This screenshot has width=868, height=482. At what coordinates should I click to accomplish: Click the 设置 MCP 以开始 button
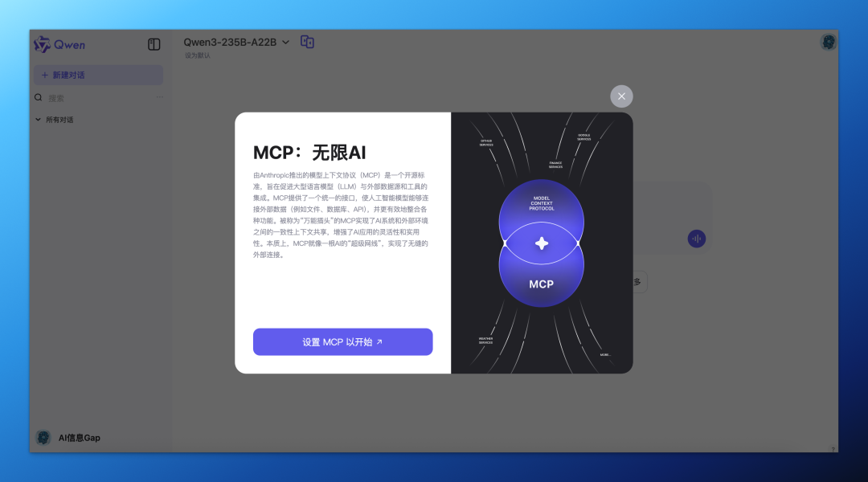coord(342,341)
